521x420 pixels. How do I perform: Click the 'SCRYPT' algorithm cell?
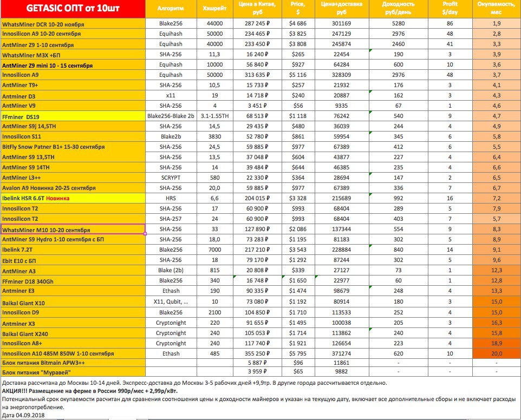coord(171,178)
